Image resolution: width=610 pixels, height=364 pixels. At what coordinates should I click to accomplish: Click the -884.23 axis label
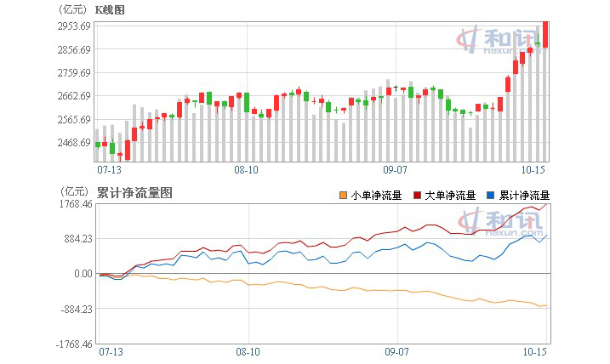pyautogui.click(x=77, y=310)
